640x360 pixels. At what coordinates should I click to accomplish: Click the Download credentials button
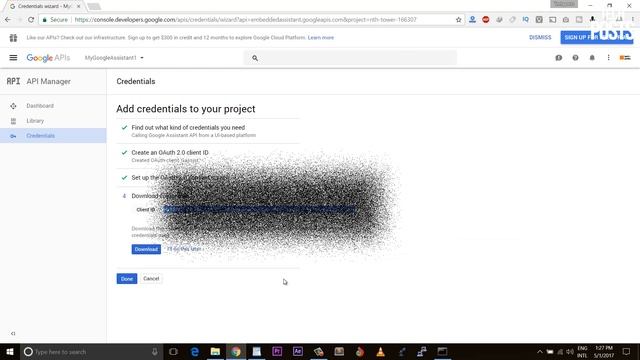[x=146, y=249]
